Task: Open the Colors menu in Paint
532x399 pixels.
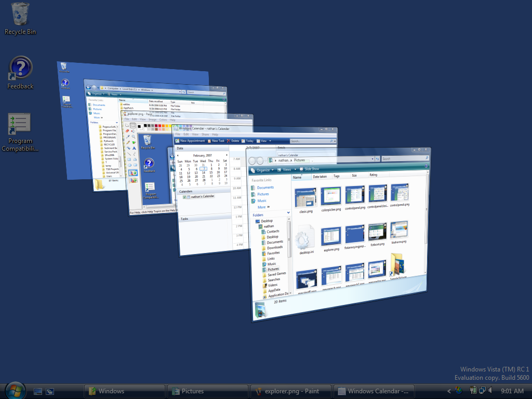Action: 164,119
